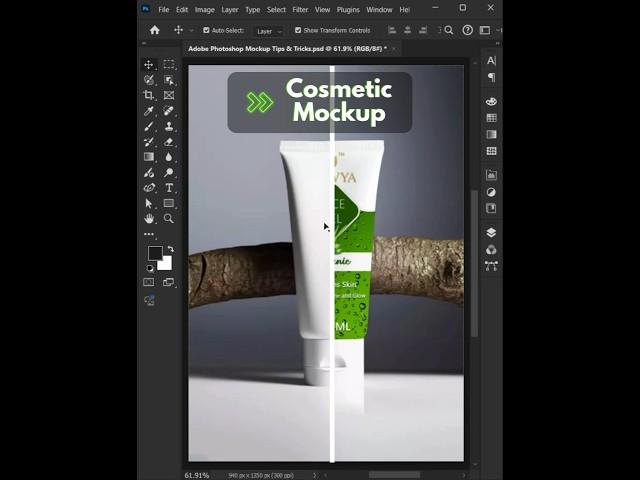The image size is (640, 480).
Task: Select the Horizontal Type tool
Action: (169, 188)
